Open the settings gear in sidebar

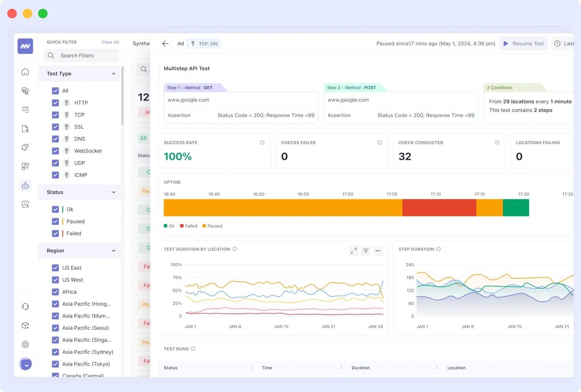[25, 344]
